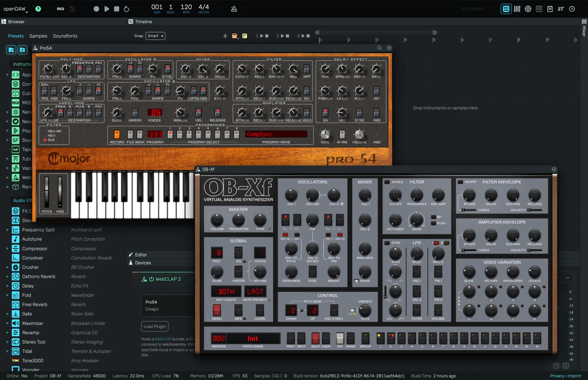Viewport: 588px width, 380px height.
Task: Expand the Compressor presets arrow
Action: click(x=7, y=249)
